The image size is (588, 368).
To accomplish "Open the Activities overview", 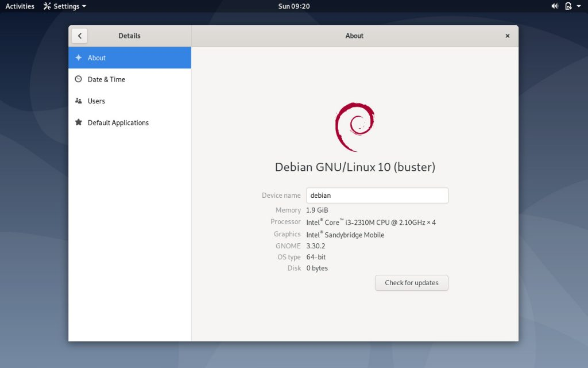I will (20, 6).
